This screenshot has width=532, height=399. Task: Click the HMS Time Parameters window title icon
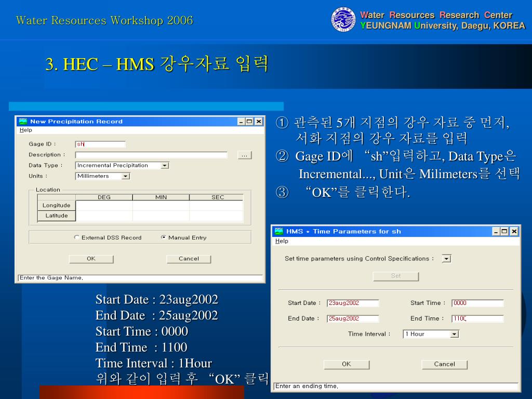pos(278,231)
